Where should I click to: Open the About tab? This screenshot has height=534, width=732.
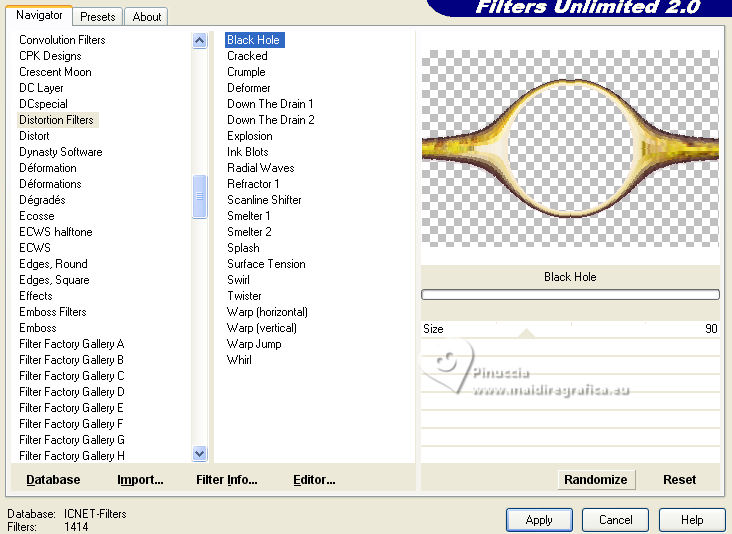[147, 17]
